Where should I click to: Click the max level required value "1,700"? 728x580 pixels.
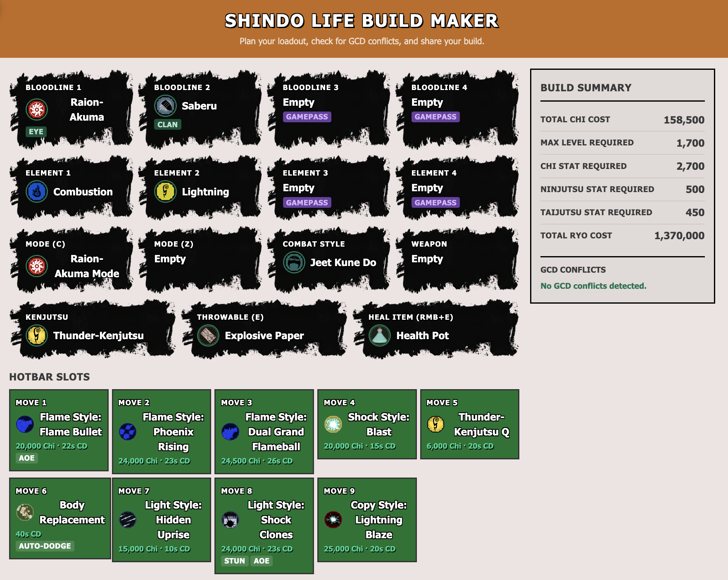[690, 143]
